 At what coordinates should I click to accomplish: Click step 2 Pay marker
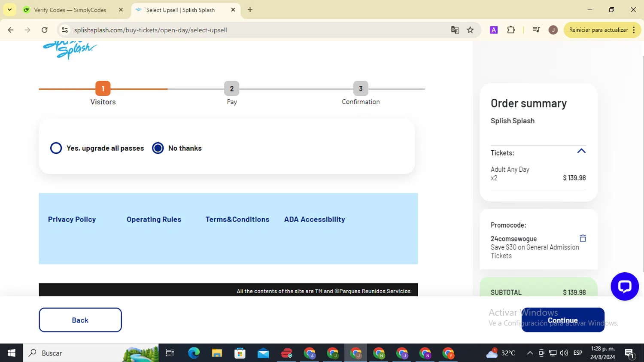click(x=232, y=88)
